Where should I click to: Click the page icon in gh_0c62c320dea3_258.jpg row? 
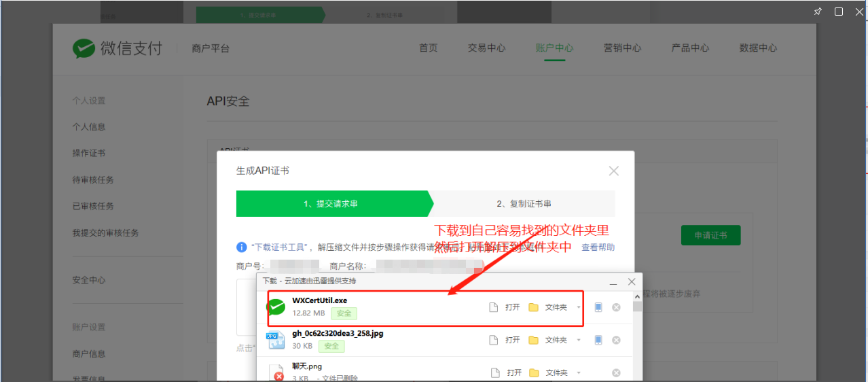point(494,340)
